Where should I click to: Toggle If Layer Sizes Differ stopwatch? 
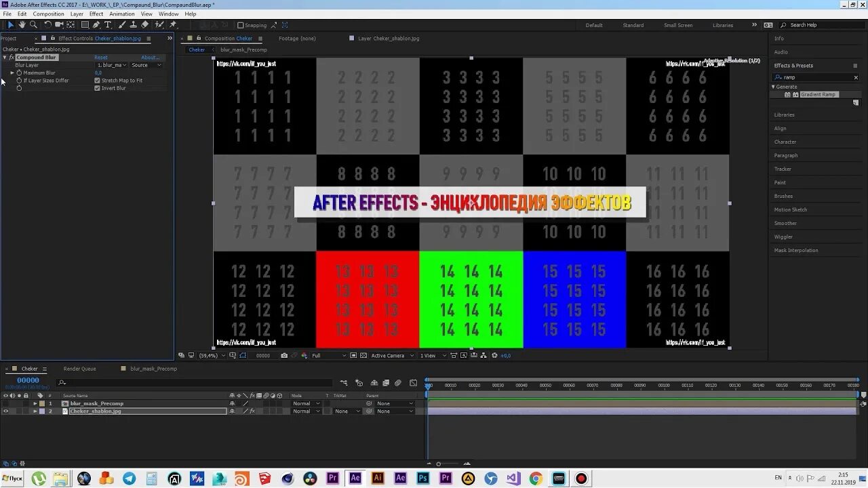19,80
